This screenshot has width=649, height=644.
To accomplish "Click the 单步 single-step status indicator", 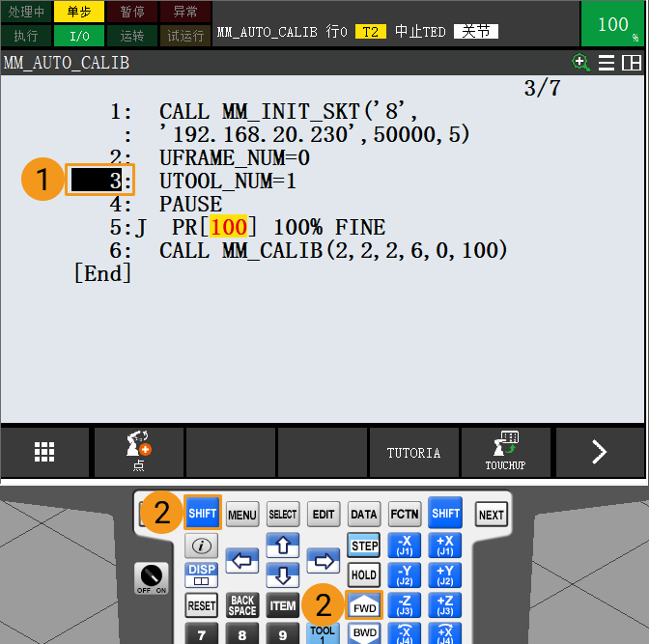I will pos(79,12).
